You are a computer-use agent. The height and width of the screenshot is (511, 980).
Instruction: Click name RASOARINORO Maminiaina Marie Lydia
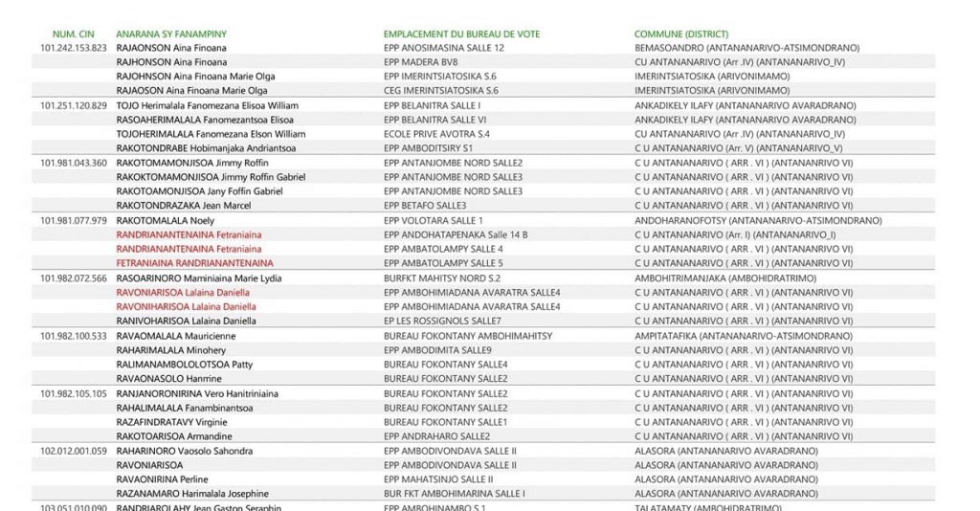click(199, 278)
